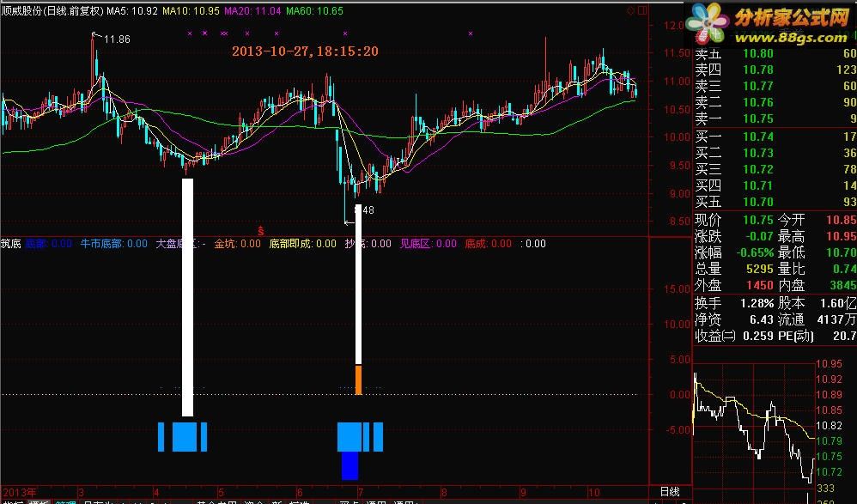The height and width of the screenshot is (504, 857).
Task: Select the MA60: 10.65 indicator label
Action: click(x=315, y=11)
